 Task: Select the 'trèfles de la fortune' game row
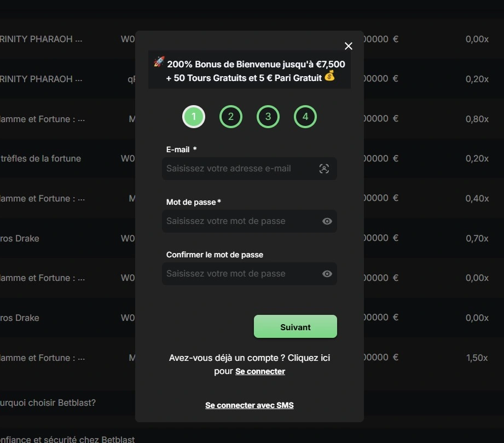40,159
